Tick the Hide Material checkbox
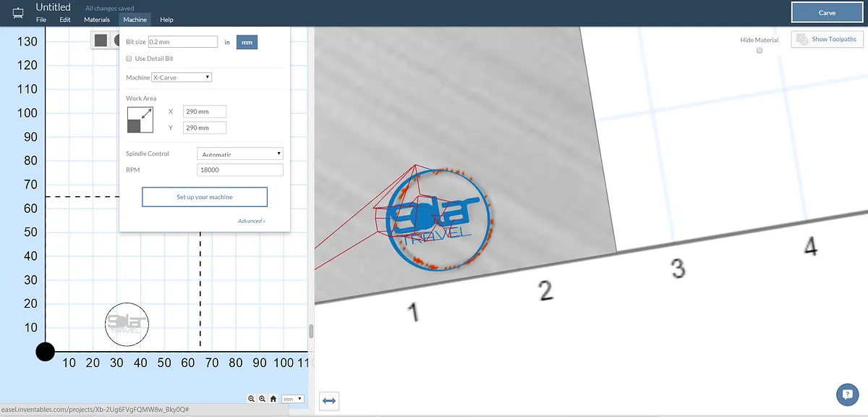Image resolution: width=868 pixels, height=417 pixels. tap(759, 51)
